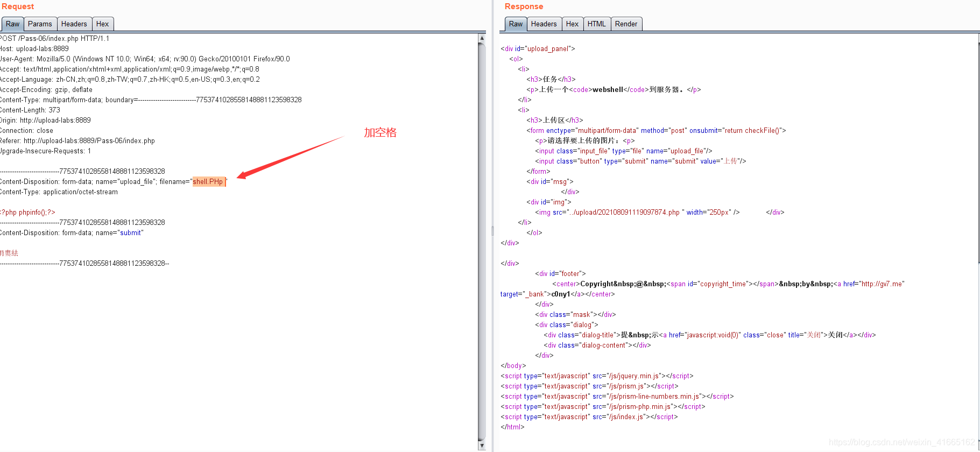Open the Request Params tab

[40, 24]
